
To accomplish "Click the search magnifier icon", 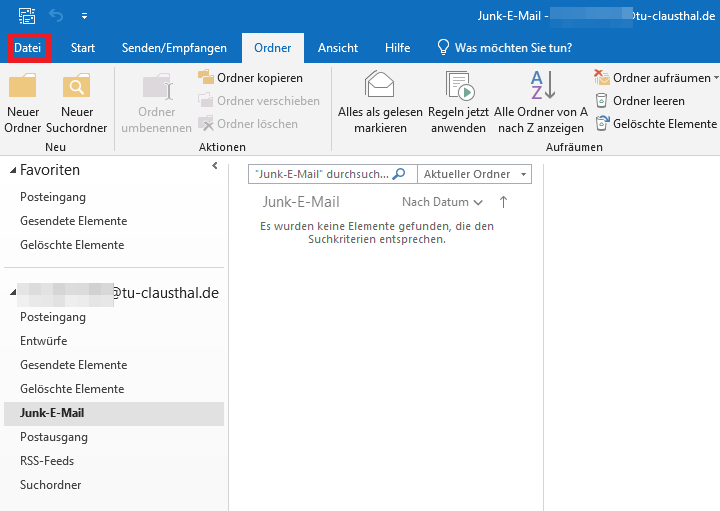I will coord(399,174).
